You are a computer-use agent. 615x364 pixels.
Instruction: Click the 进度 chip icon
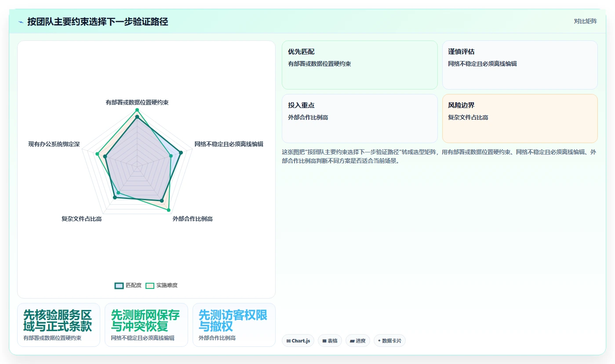[x=352, y=341]
